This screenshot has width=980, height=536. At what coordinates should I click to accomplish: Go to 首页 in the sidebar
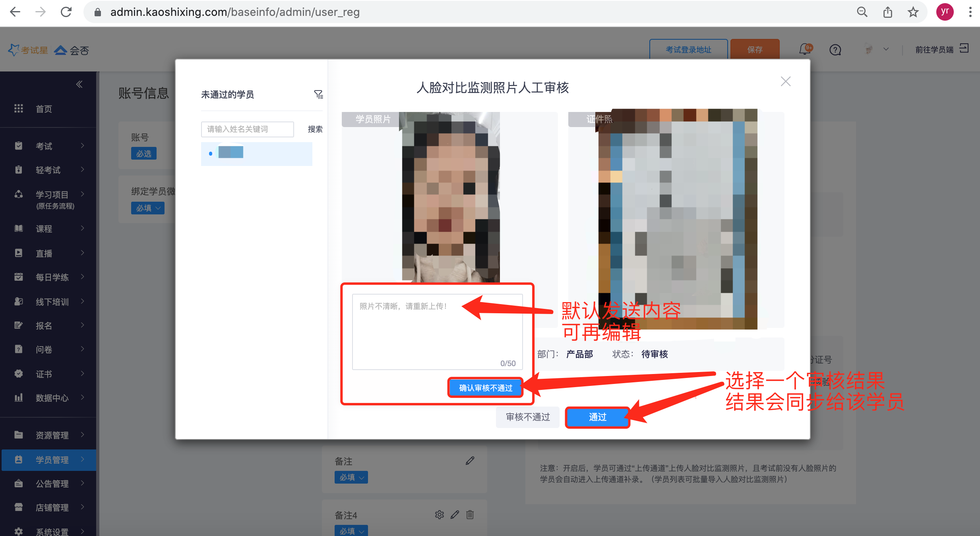point(44,109)
